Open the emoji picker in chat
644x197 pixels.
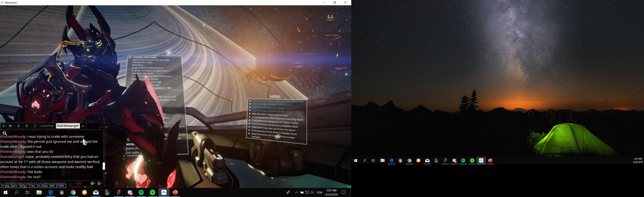pos(93,183)
